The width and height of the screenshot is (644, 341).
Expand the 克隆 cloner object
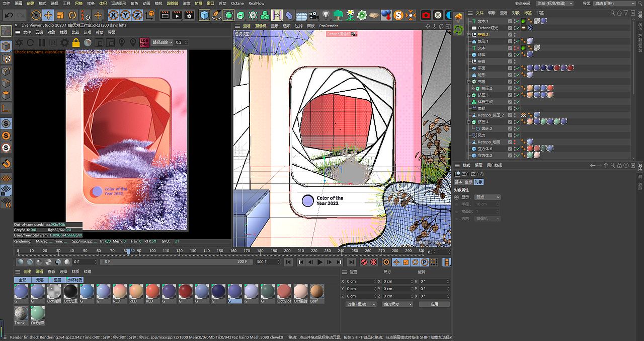469,82
